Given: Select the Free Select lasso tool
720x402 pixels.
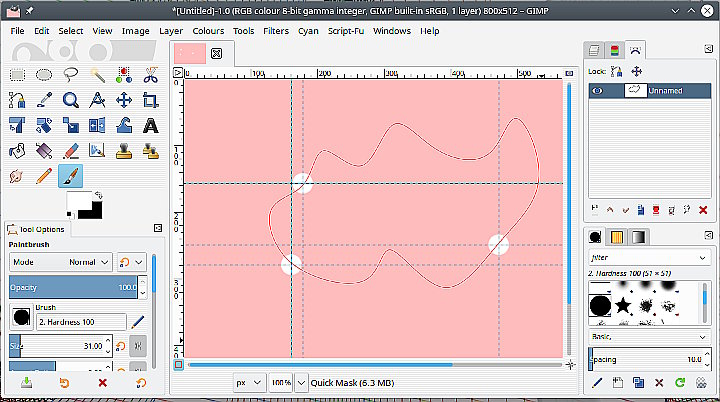Looking at the screenshot, I should (71, 75).
